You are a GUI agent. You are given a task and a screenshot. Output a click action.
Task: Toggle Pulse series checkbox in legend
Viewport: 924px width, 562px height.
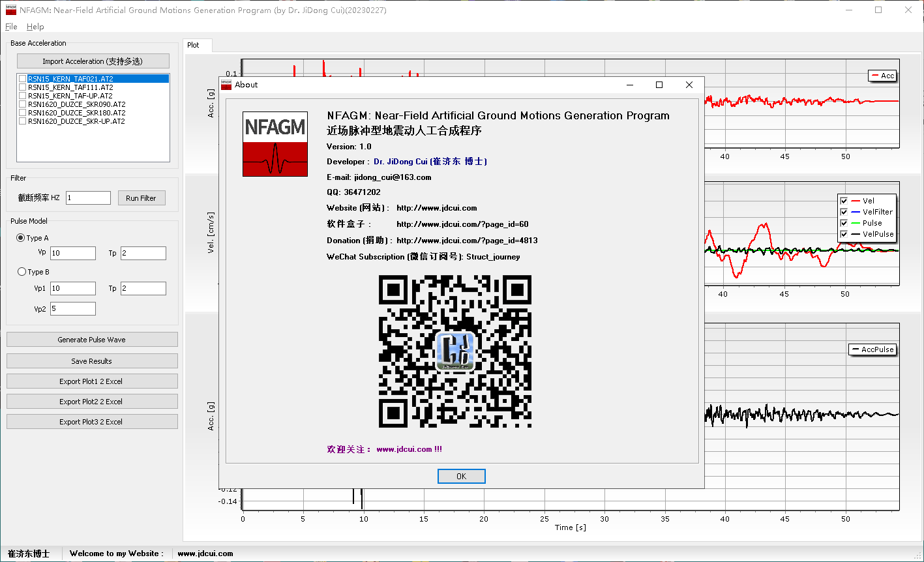(844, 223)
